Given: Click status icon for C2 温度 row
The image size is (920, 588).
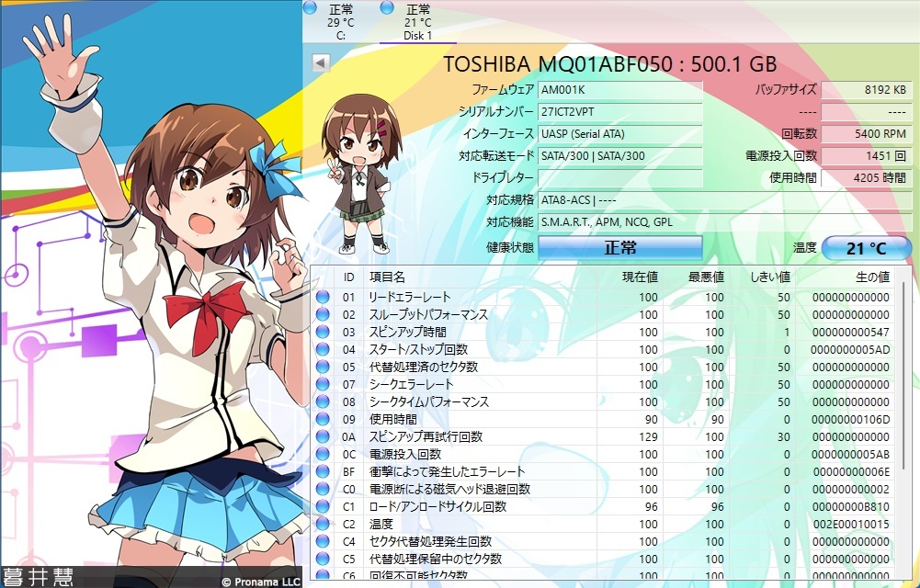Looking at the screenshot, I should point(323,524).
